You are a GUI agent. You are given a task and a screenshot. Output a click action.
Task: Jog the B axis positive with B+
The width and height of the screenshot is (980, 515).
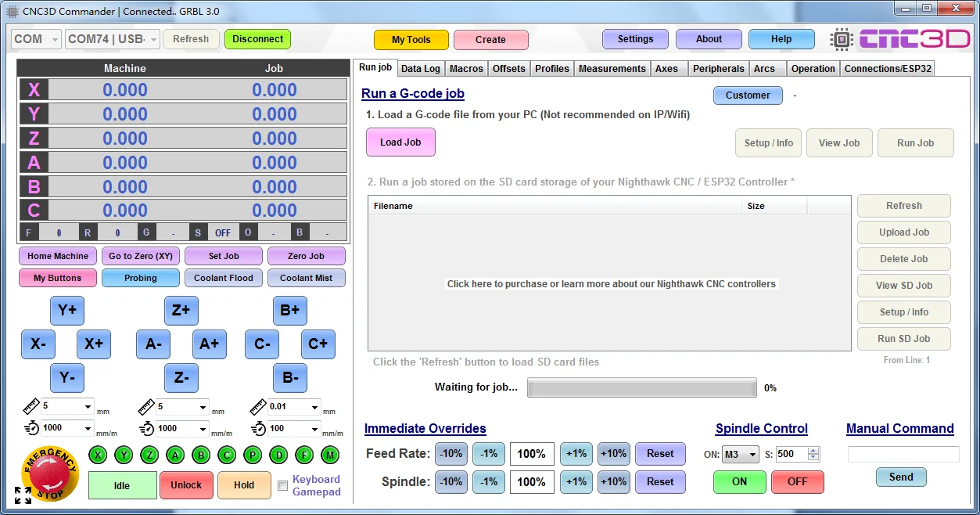[x=290, y=311]
